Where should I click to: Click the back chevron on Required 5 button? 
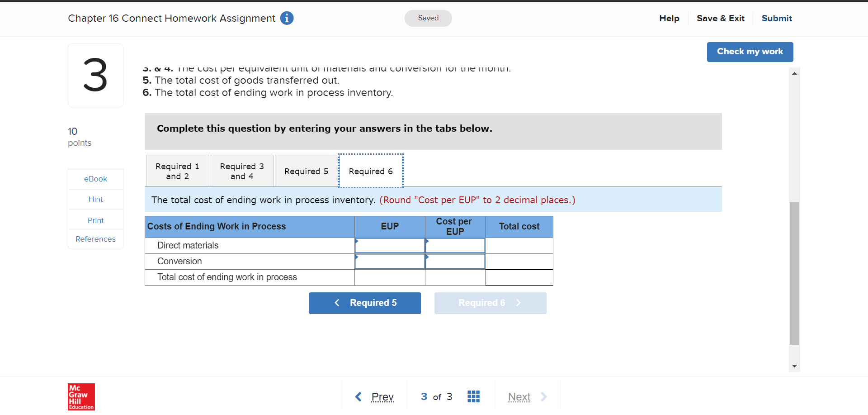337,303
